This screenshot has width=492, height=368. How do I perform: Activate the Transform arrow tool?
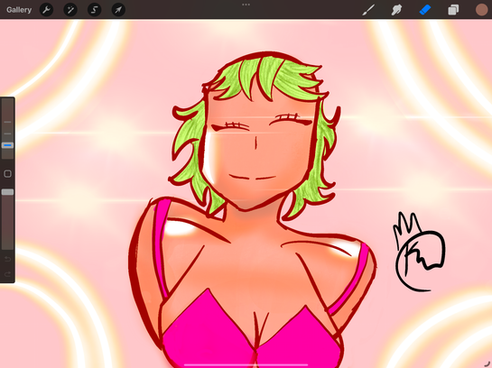pyautogui.click(x=118, y=10)
